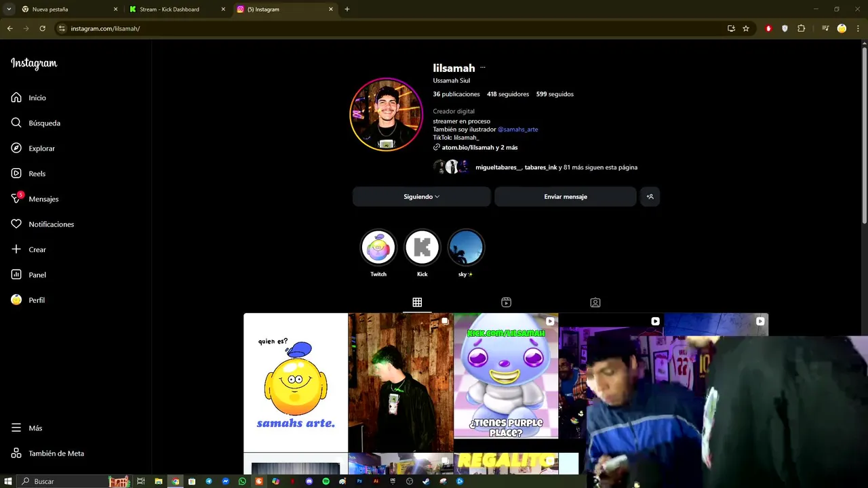Switch to the Reels profile tab
The image size is (868, 488).
[506, 302]
